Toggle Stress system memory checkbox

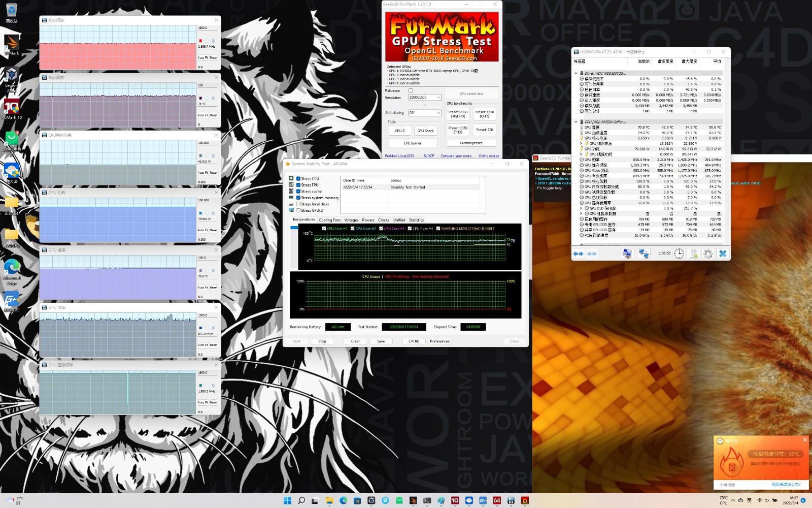[298, 198]
